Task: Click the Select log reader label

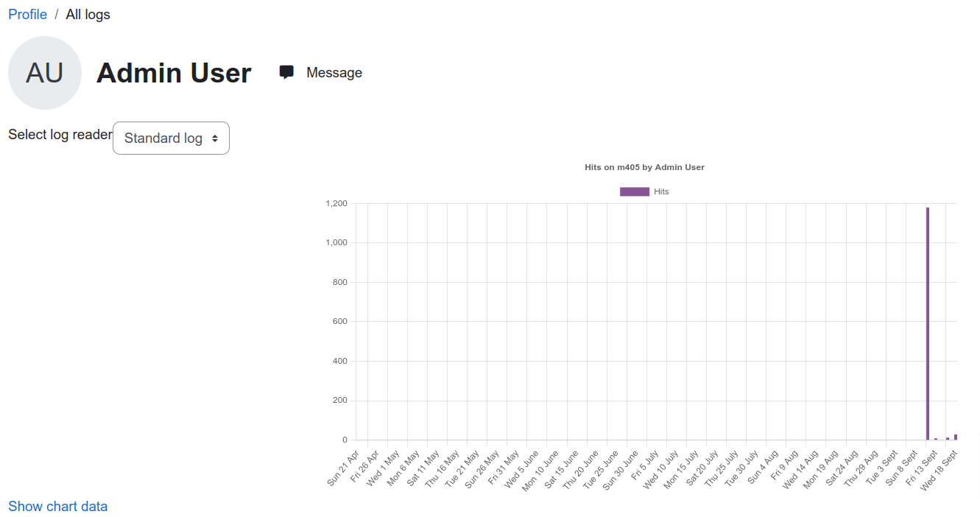Action: [60, 135]
